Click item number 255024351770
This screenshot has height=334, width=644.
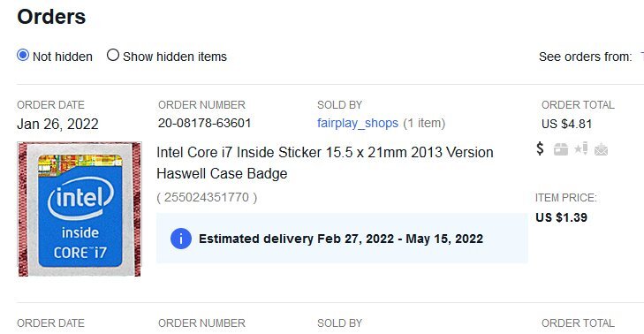click(207, 198)
